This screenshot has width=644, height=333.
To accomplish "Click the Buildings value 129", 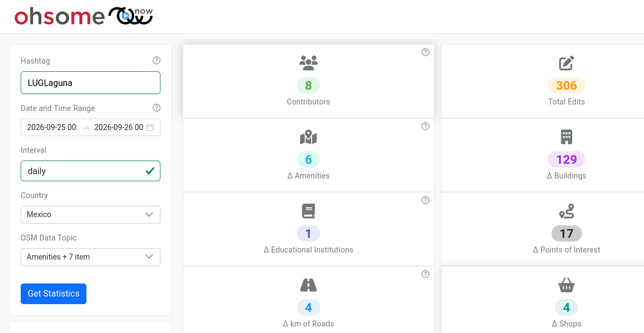I will (566, 159).
